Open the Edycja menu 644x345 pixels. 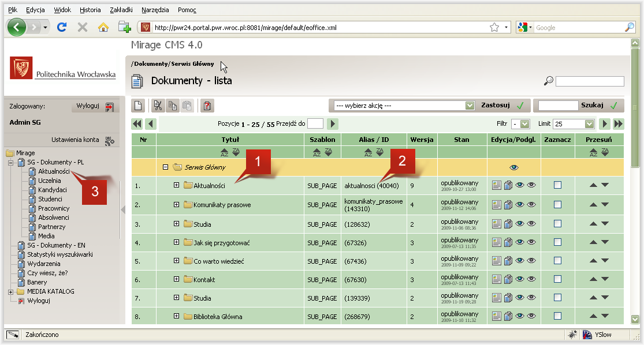pos(35,10)
